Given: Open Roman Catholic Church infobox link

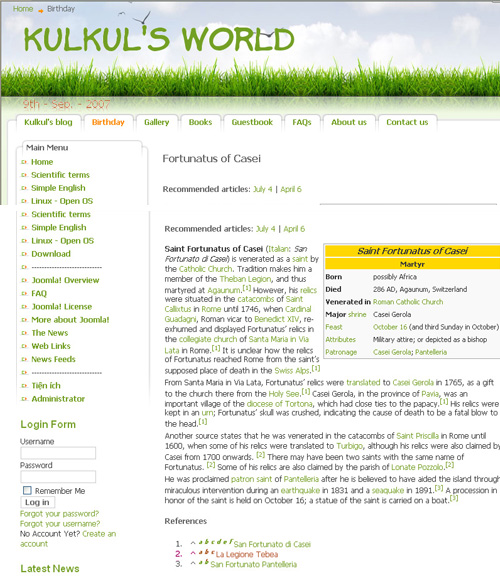Looking at the screenshot, I should (408, 302).
